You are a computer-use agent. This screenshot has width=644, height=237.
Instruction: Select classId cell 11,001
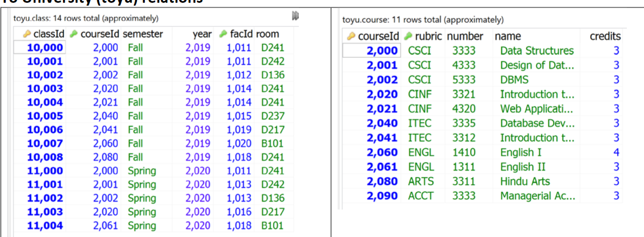tap(45, 184)
